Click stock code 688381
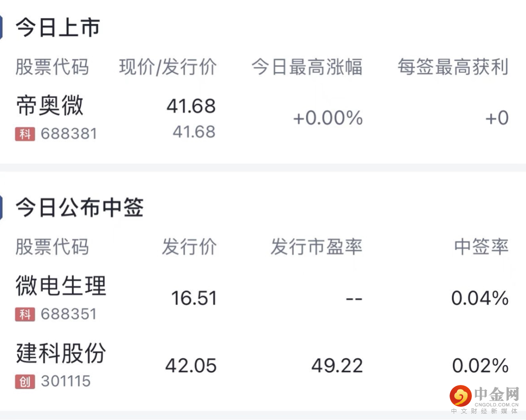This screenshot has height=420, width=526. click(x=69, y=134)
